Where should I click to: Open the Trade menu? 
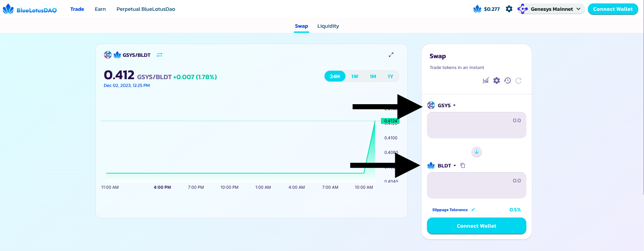point(77,9)
